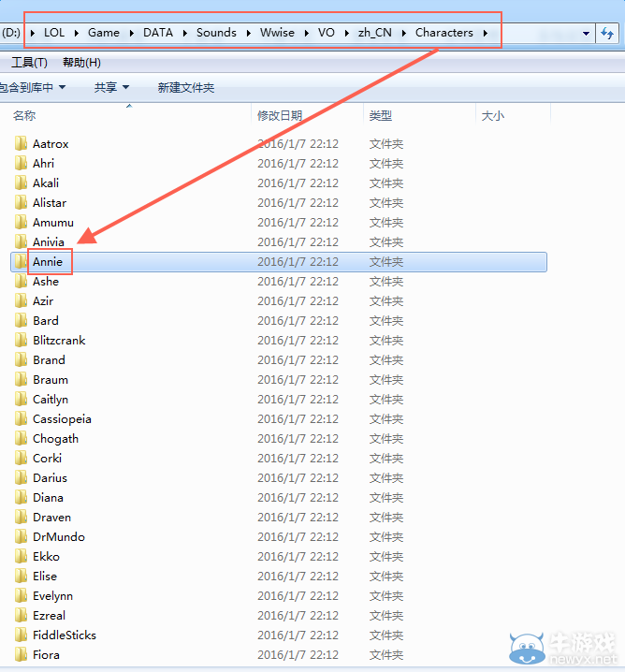Click Characters in the breadcrumb

click(x=444, y=33)
